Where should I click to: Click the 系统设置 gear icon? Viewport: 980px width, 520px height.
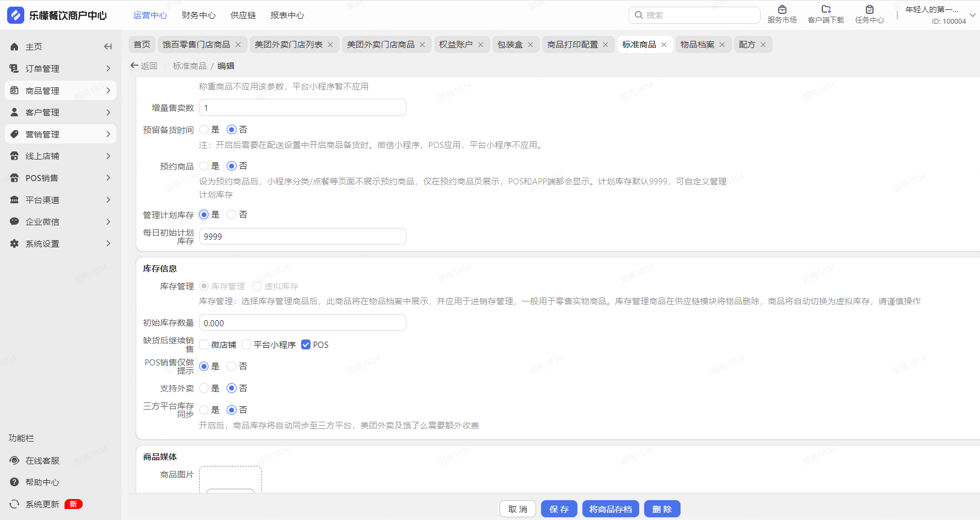[14, 243]
